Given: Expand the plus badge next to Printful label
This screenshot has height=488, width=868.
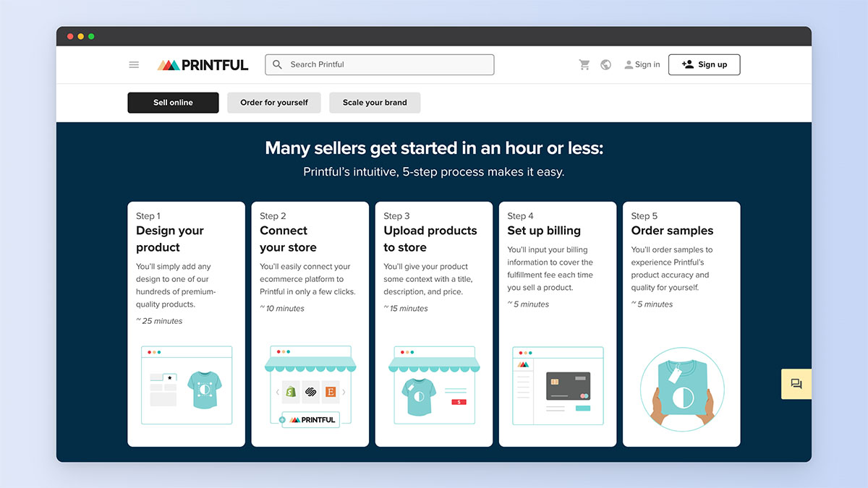Looking at the screenshot, I should pyautogui.click(x=281, y=419).
